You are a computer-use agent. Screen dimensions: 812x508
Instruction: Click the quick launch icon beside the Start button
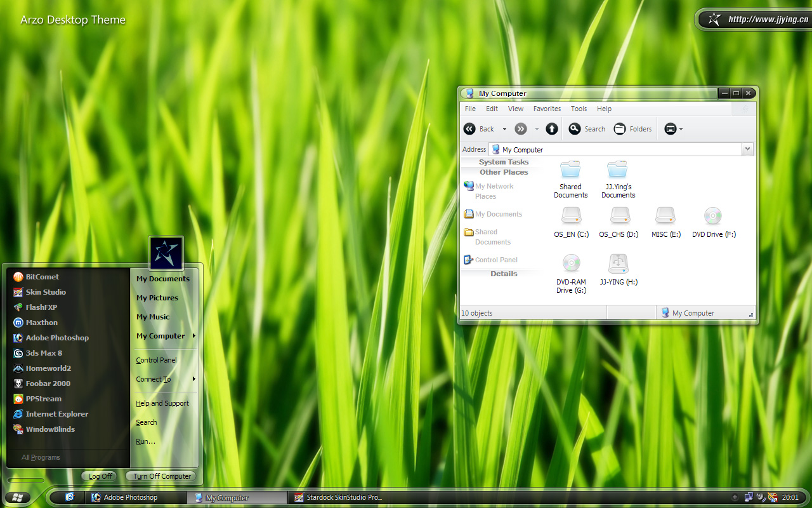(70, 497)
